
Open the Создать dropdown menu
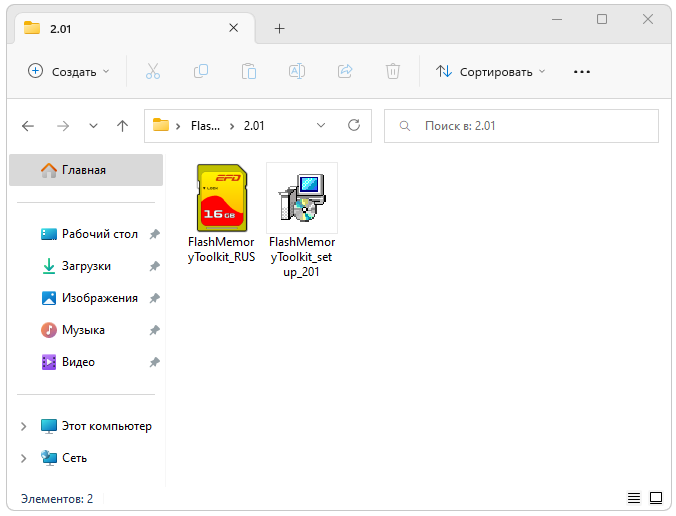tap(68, 71)
